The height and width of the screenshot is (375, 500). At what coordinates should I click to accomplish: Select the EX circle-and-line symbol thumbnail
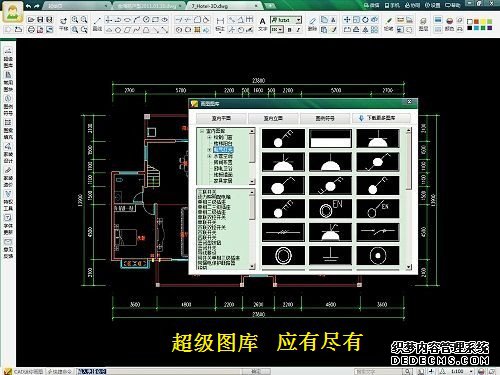pos(378,209)
